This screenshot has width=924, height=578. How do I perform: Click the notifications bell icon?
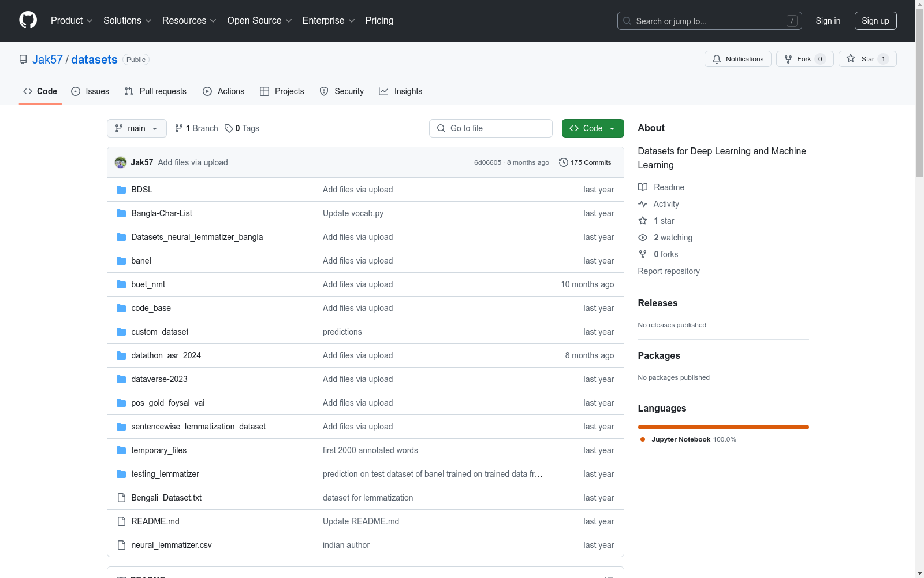717,59
